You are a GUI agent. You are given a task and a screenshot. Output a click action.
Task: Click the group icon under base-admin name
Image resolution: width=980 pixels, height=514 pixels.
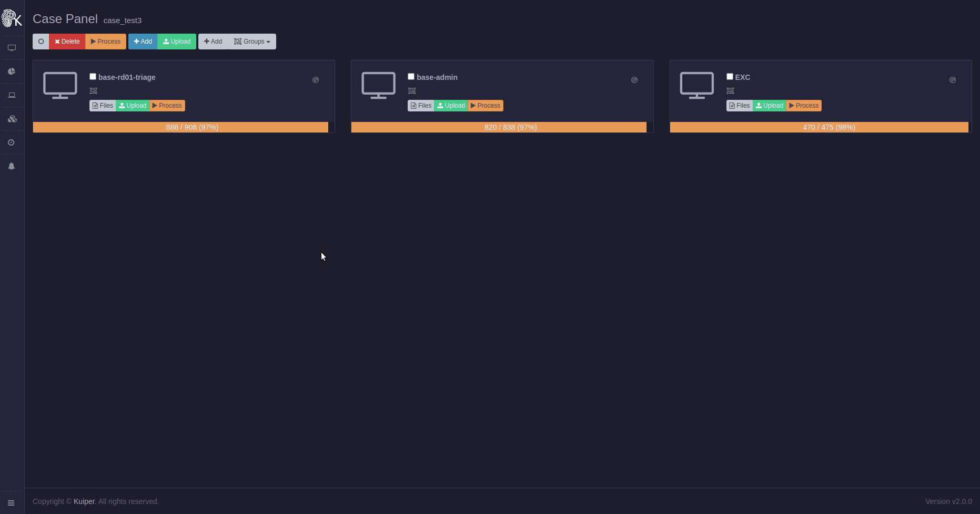(x=412, y=91)
